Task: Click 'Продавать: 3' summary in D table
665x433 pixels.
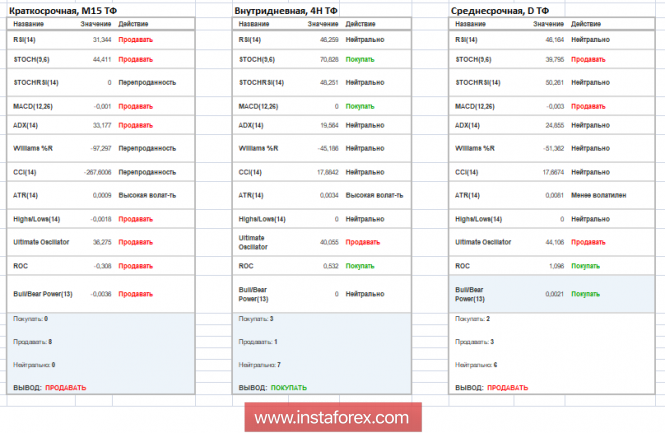Action: 475,342
